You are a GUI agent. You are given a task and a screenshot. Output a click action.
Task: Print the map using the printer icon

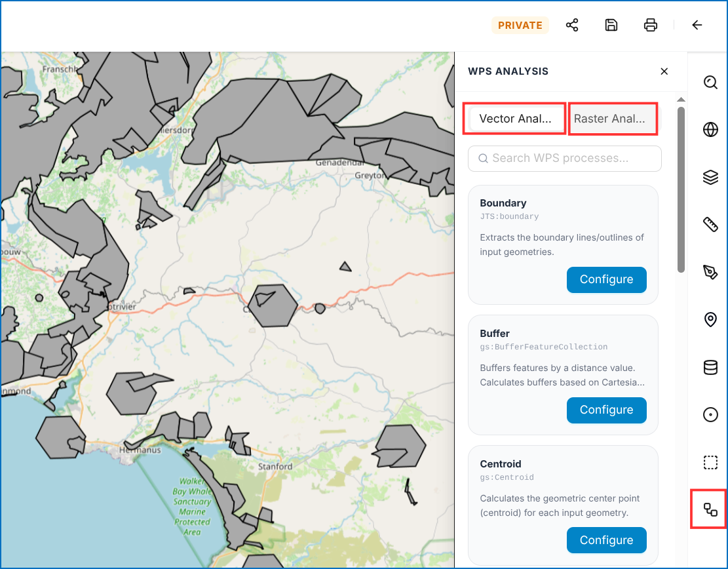[x=651, y=25]
